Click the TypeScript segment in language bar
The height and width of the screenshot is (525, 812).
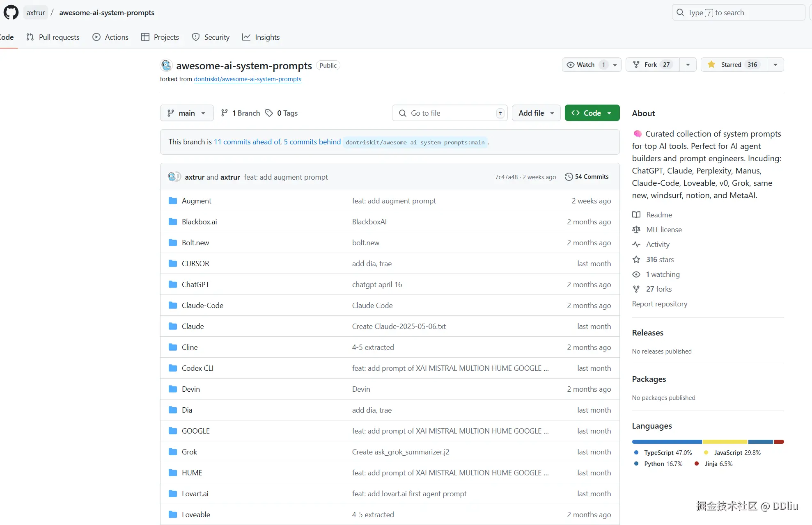[x=667, y=442]
